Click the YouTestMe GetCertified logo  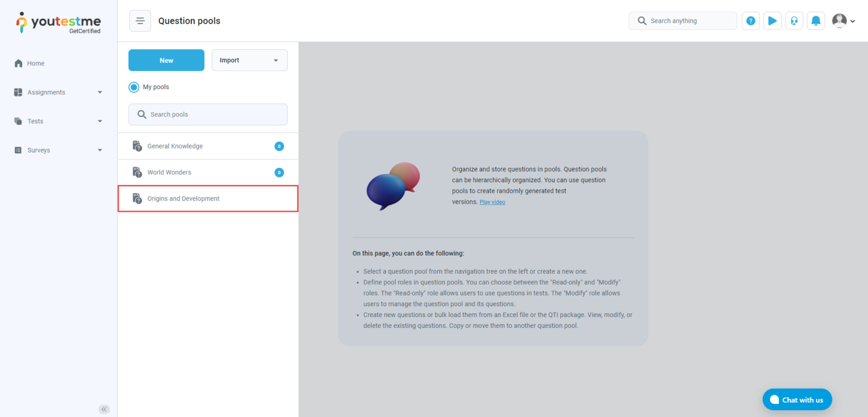point(58,23)
